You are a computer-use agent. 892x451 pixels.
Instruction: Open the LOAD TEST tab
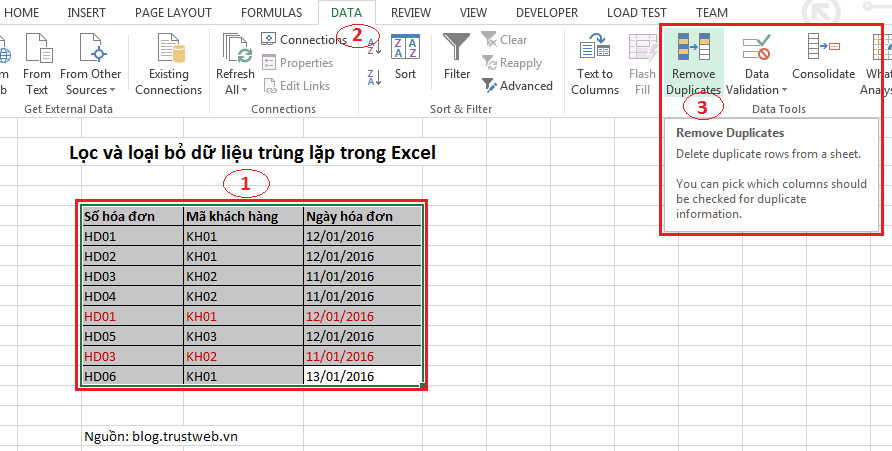click(x=637, y=13)
